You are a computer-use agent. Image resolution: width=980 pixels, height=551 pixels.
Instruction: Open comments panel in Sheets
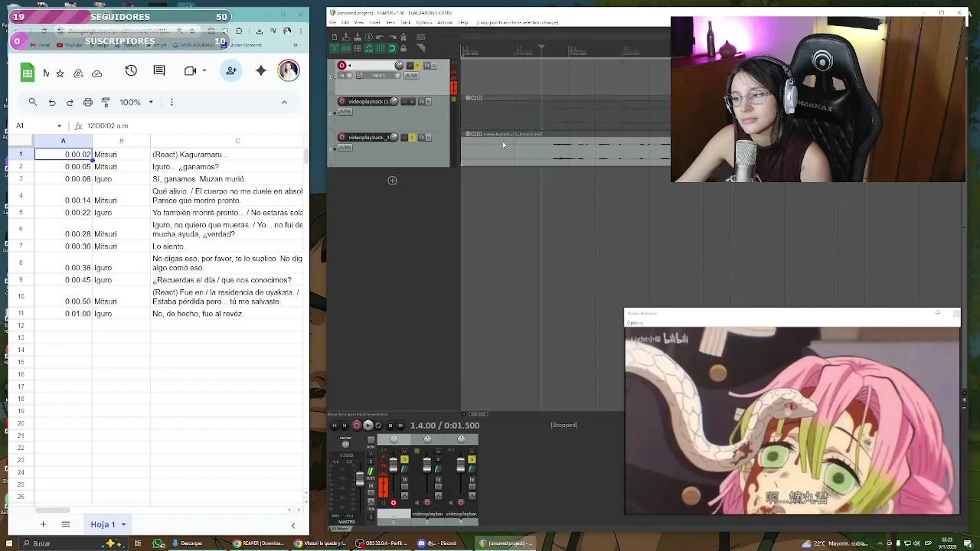tap(159, 70)
